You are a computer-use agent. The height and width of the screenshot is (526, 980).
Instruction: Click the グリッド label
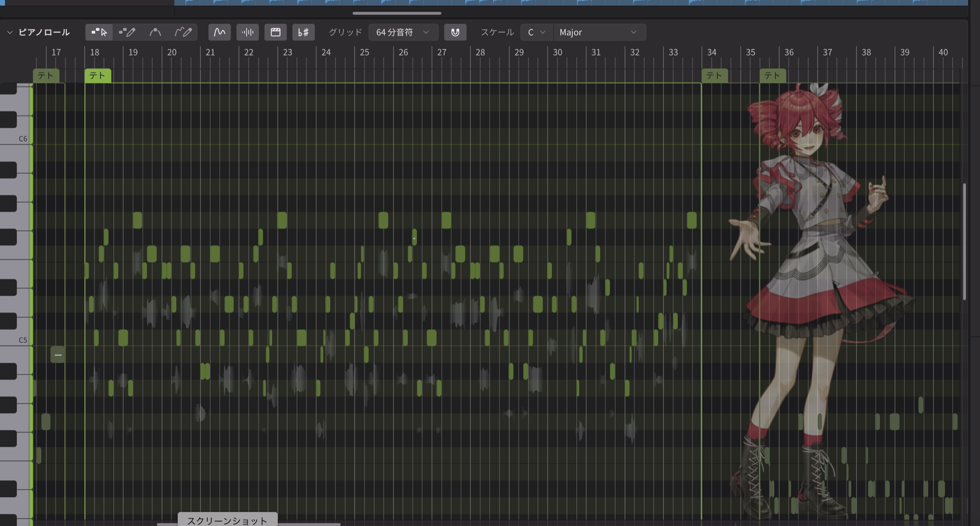click(x=345, y=32)
